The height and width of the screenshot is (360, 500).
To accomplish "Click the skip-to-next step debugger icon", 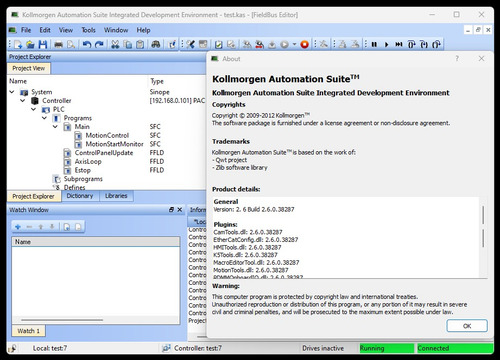I will [399, 44].
